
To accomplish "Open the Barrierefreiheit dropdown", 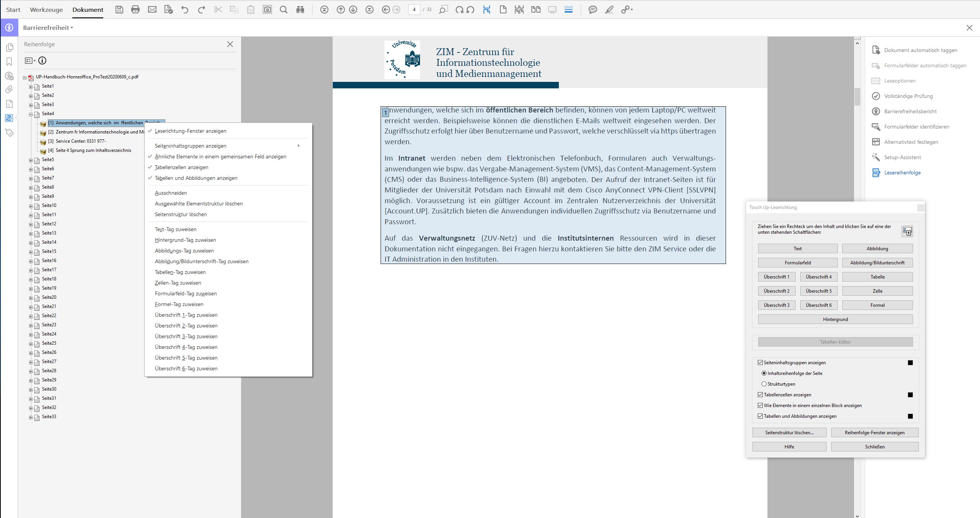I will [x=48, y=28].
